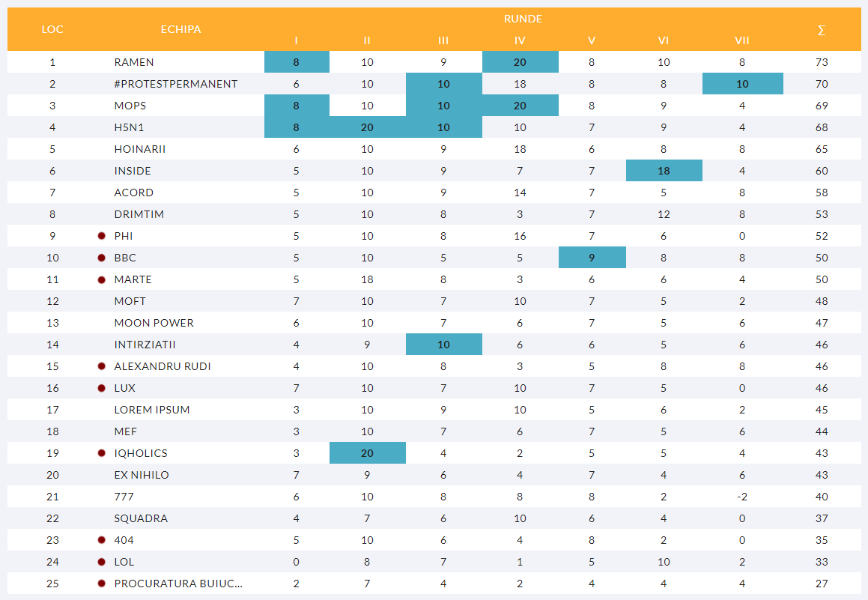
Task: Click MOPS' total score 69
Action: [x=822, y=106]
